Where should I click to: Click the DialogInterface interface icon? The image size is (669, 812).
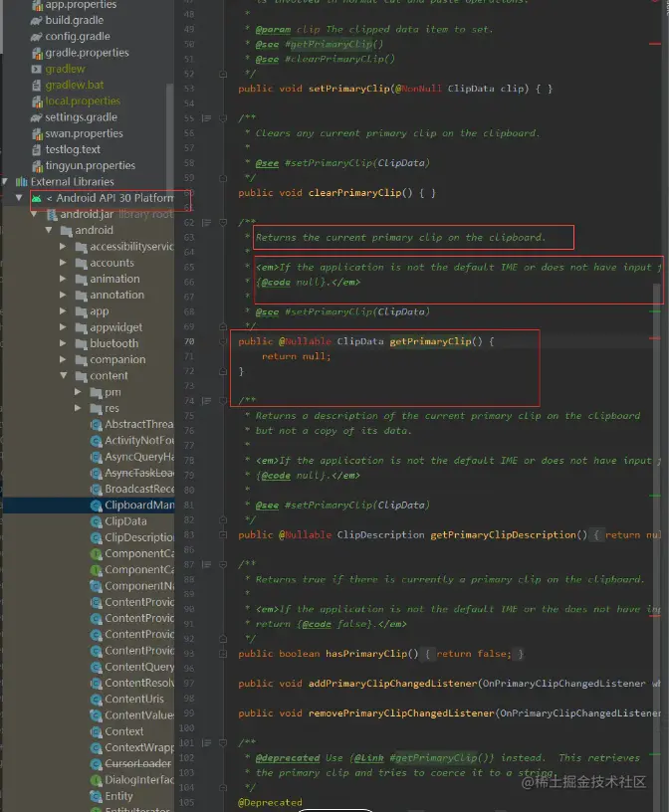(x=96, y=780)
